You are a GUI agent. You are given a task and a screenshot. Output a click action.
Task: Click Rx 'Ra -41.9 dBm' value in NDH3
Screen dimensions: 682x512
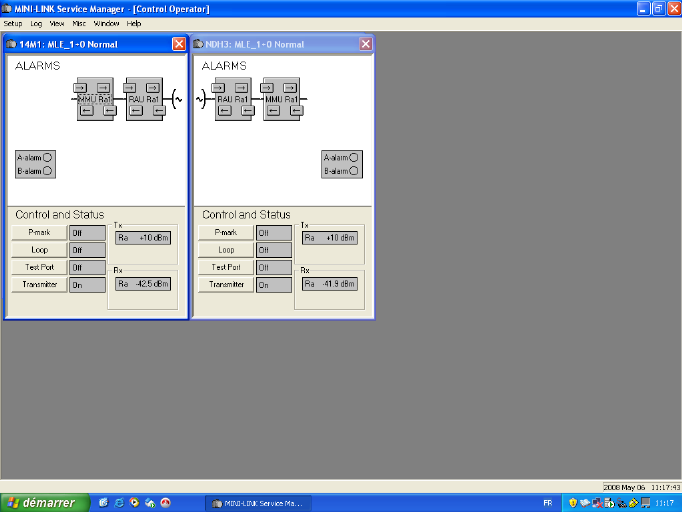point(330,284)
